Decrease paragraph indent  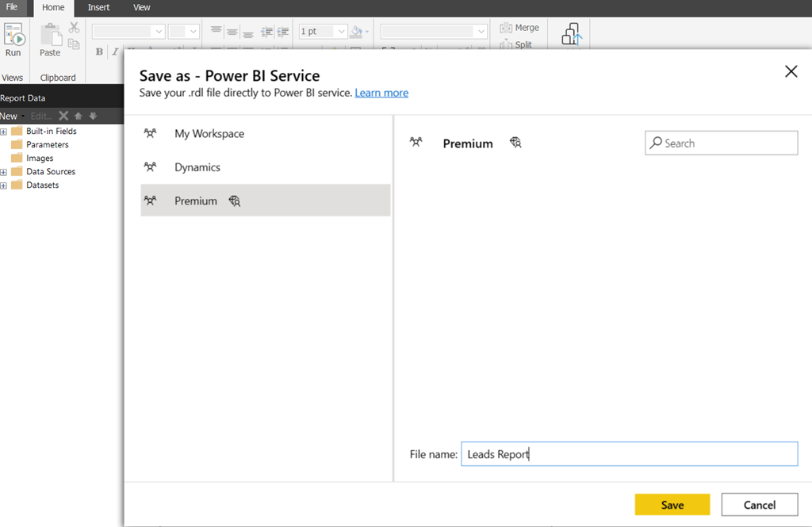(266, 32)
